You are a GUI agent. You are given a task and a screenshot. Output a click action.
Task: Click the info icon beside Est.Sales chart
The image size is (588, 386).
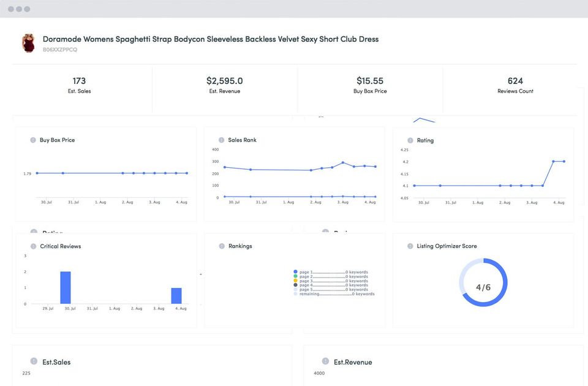coord(34,362)
